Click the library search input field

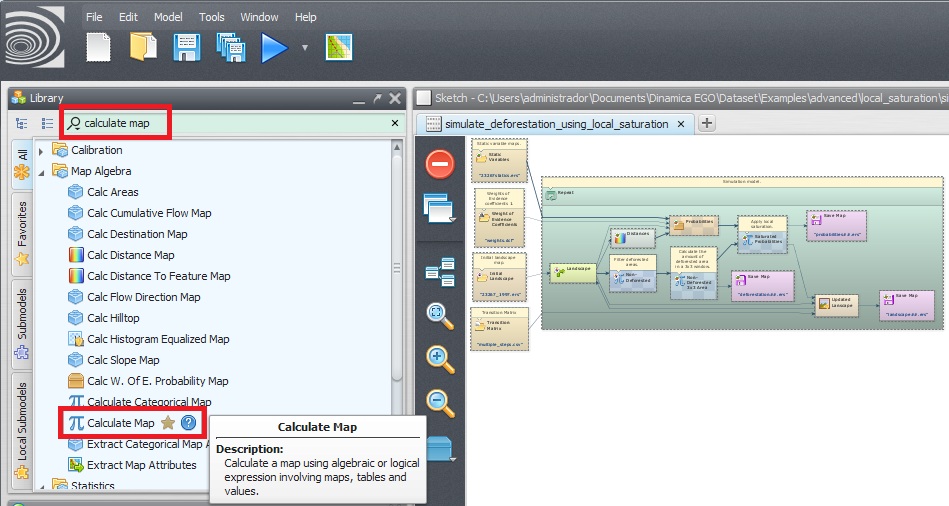click(230, 123)
